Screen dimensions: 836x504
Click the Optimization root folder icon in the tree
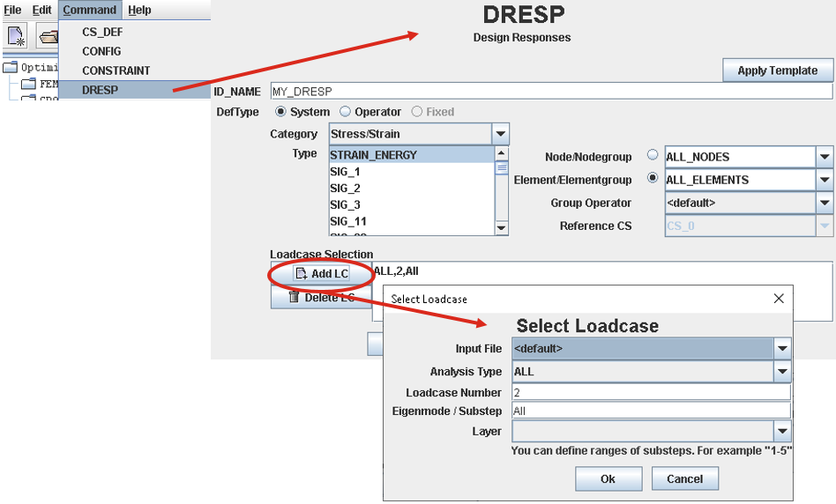click(x=10, y=67)
